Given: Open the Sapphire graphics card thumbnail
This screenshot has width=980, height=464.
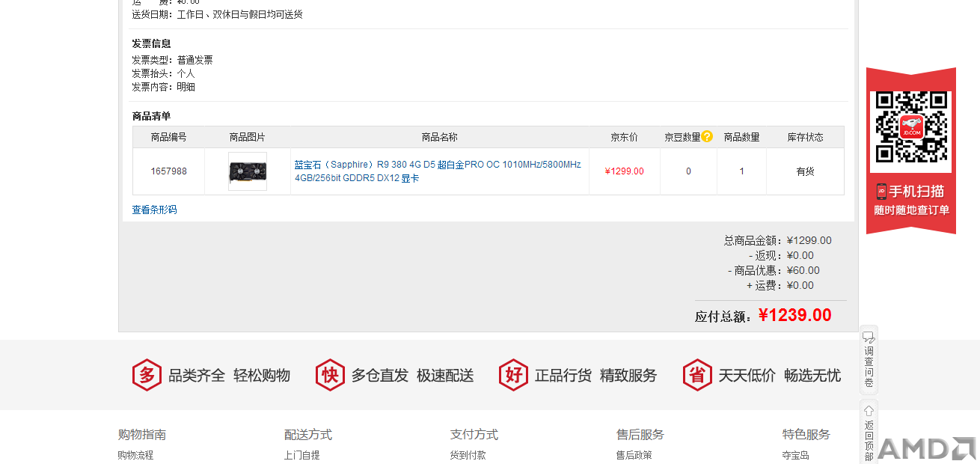Looking at the screenshot, I should pyautogui.click(x=248, y=171).
